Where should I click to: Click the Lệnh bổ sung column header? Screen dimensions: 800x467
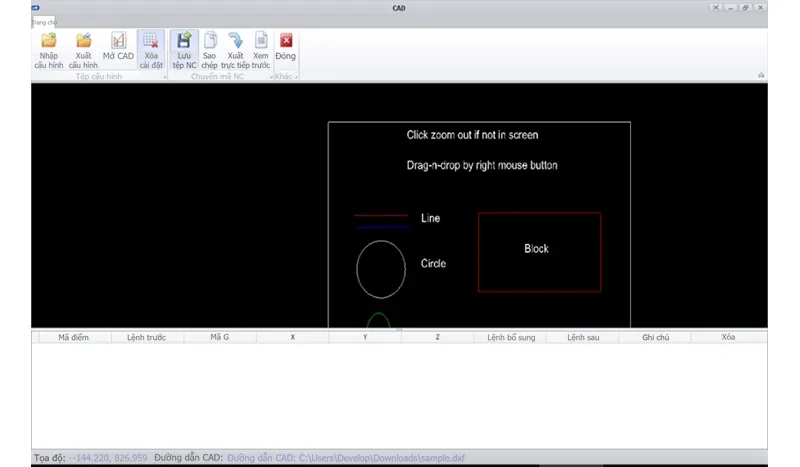tap(511, 337)
